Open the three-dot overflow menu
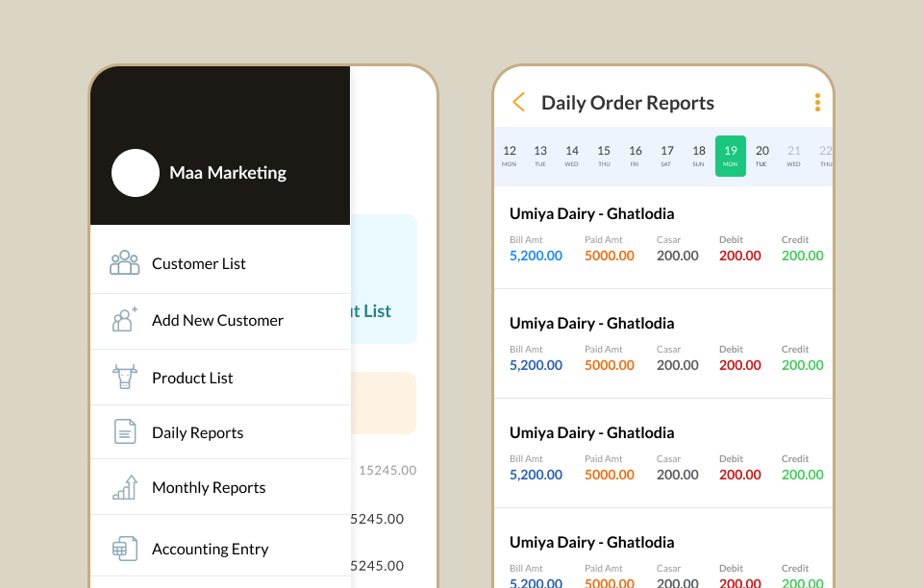 click(x=817, y=102)
